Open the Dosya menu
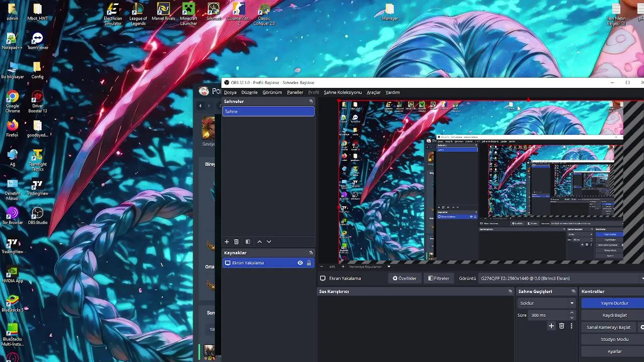 point(230,93)
